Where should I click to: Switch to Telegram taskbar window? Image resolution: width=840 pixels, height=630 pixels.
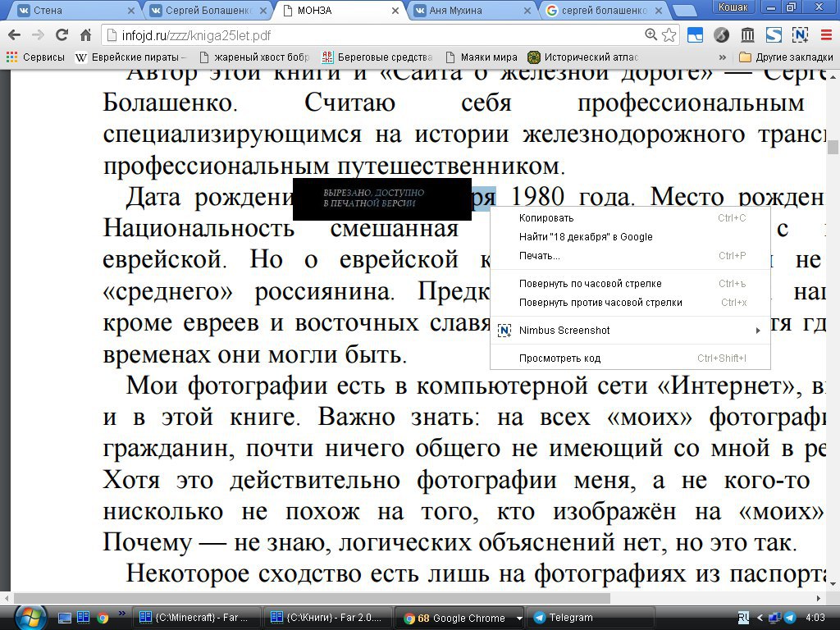coord(591,618)
